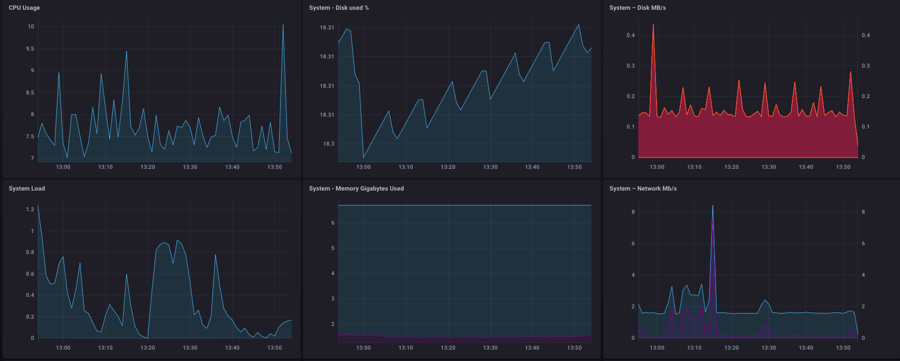Click the CPU spike peaking near 10
900x361 pixels.
click(x=283, y=25)
